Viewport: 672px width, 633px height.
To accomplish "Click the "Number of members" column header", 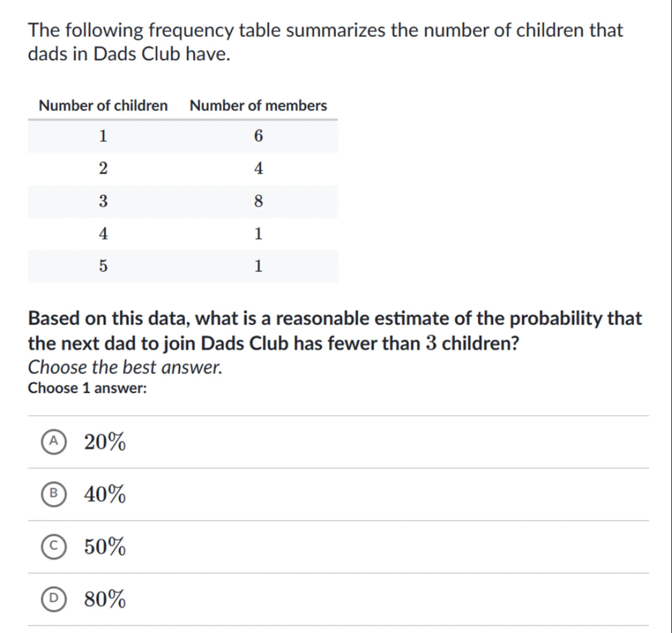I will [x=258, y=105].
